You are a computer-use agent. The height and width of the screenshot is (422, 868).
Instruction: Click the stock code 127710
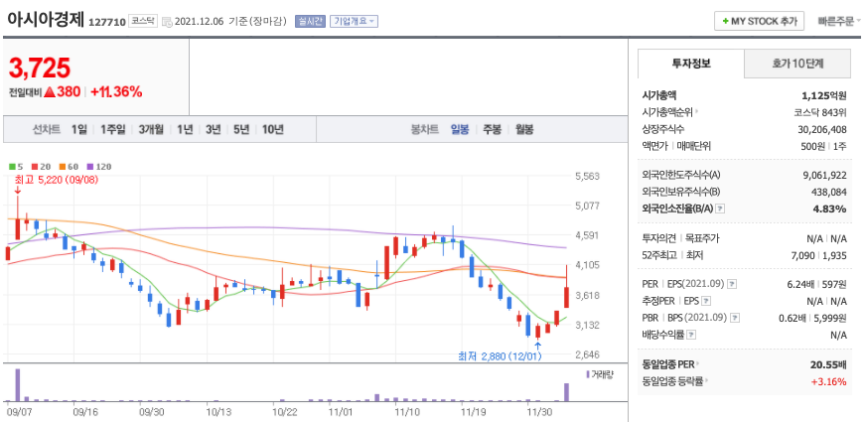click(107, 22)
